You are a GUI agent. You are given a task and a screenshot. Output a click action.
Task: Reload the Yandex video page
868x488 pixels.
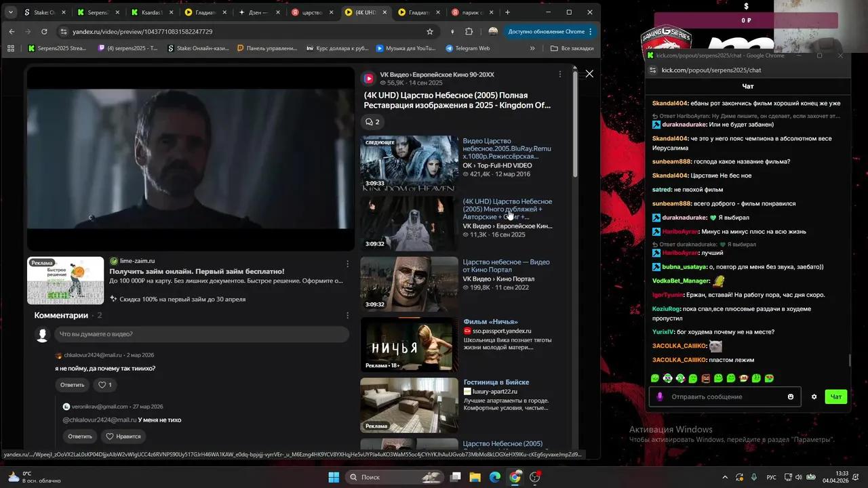pyautogui.click(x=45, y=31)
